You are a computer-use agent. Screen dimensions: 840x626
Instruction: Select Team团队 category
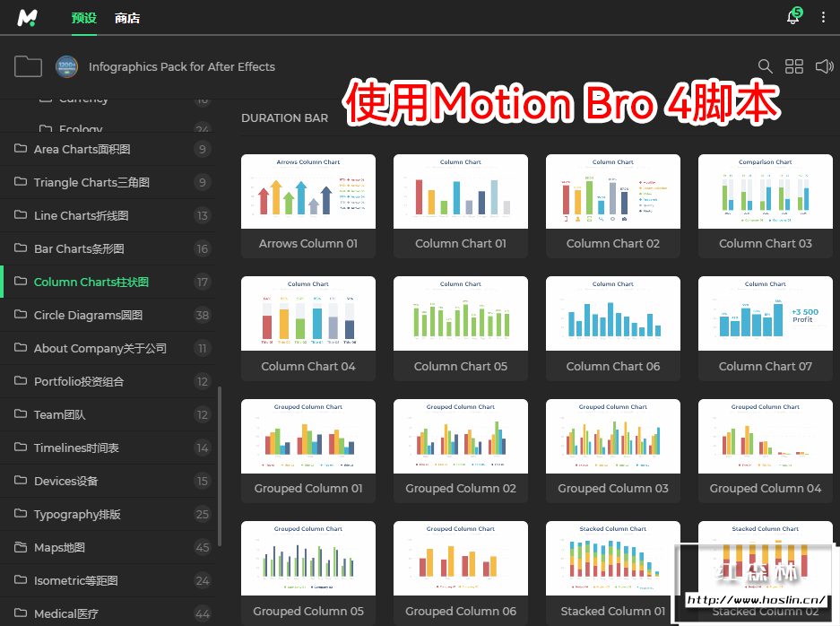[x=108, y=415]
